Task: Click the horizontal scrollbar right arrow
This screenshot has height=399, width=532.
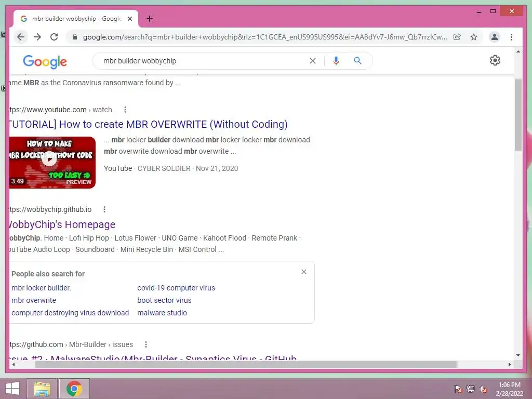Action: pyautogui.click(x=509, y=364)
